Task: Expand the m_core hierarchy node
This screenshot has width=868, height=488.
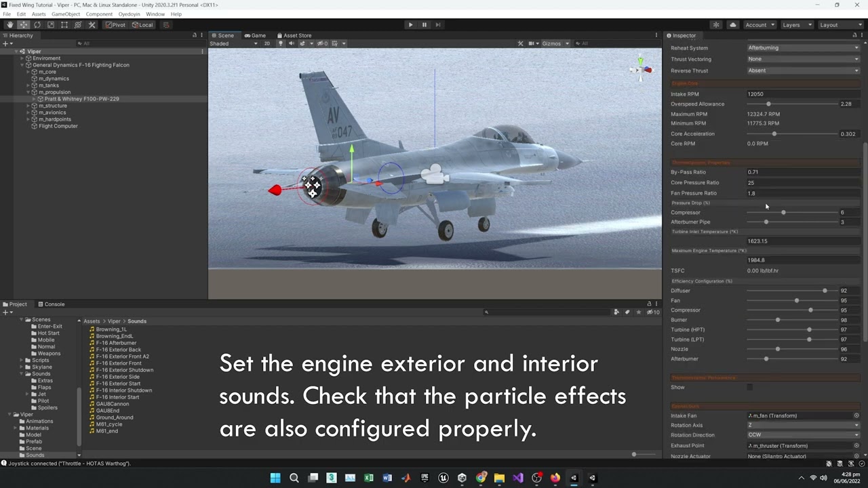Action: pos(28,72)
